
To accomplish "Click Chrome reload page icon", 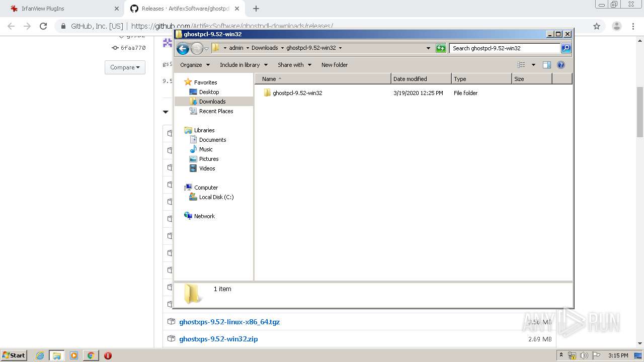I will pyautogui.click(x=43, y=26).
